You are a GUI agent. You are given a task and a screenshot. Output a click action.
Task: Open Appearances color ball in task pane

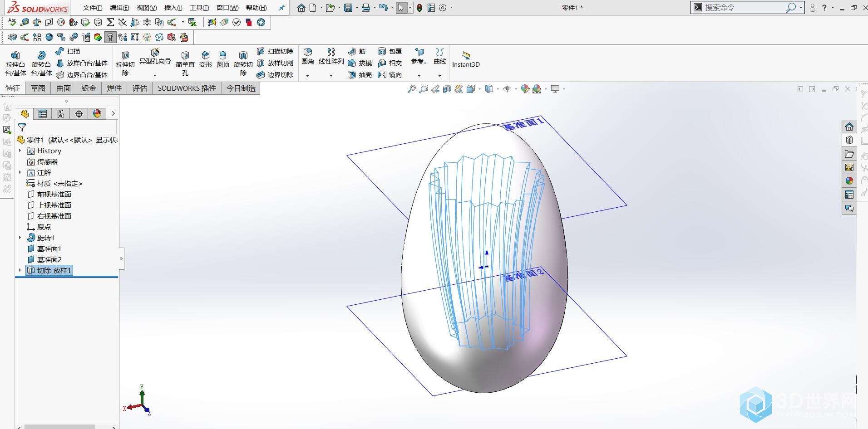pos(849,180)
